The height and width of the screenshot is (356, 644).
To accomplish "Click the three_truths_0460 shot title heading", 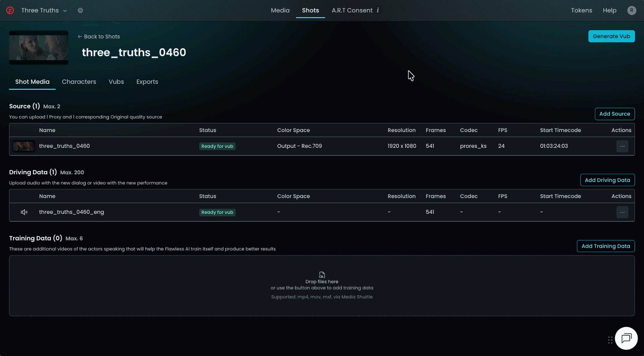I will pos(134,53).
